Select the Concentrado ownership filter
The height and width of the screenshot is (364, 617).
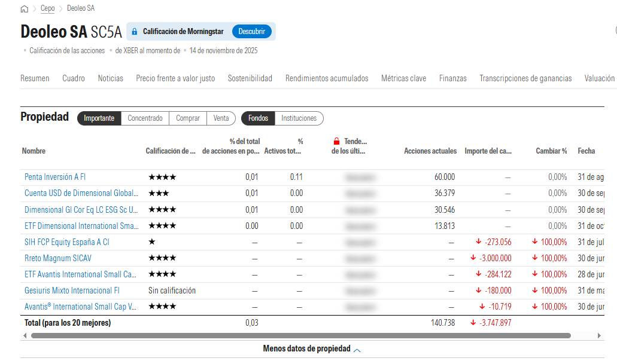pyautogui.click(x=145, y=118)
